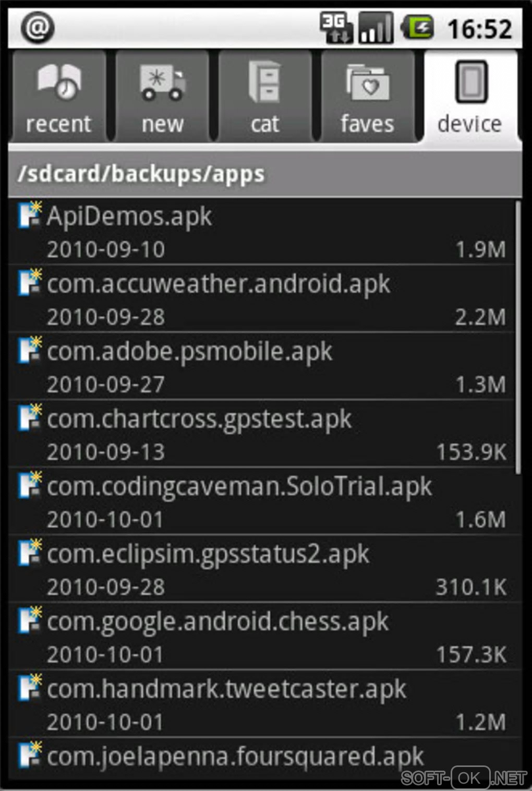Click the com.handmark.tweetcaster.apk file icon
This screenshot has width=532, height=791.
(30, 688)
